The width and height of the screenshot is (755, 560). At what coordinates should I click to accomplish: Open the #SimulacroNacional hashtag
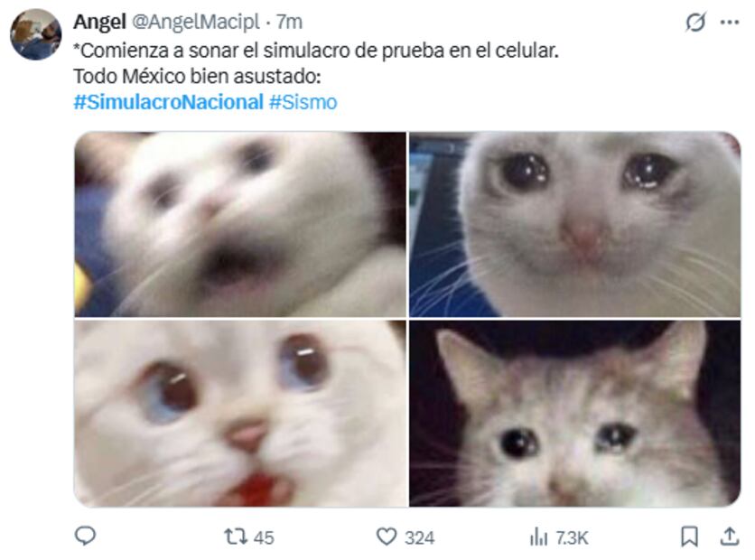pyautogui.click(x=169, y=102)
